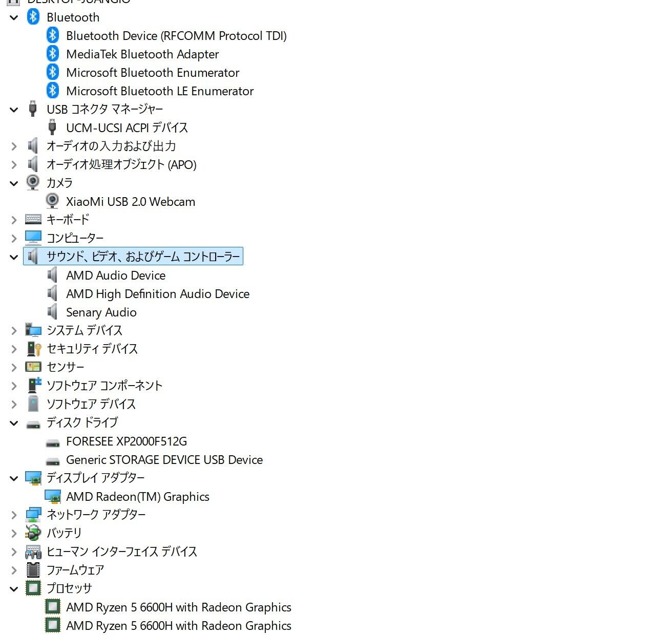
Task: Click the オーディオ処理オブジェクト (APO) speaker icon
Action: coord(33,164)
